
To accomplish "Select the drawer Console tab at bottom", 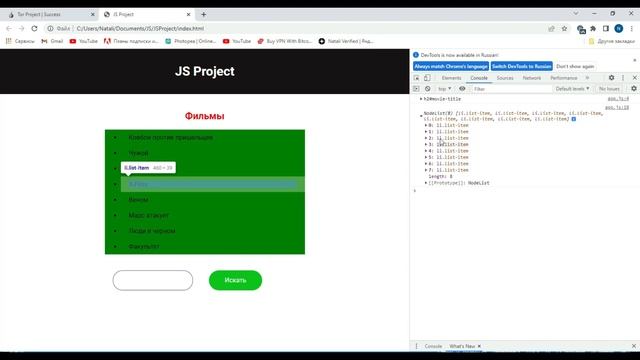I will (x=433, y=346).
